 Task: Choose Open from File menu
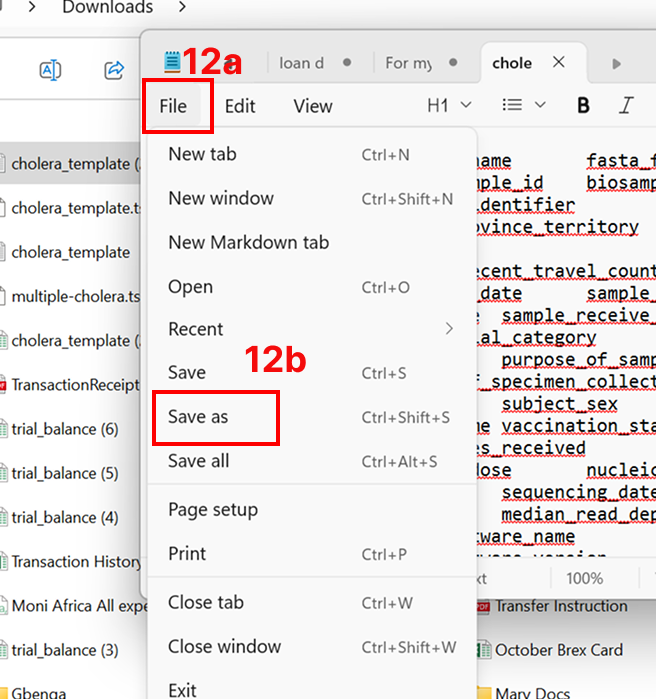tap(312, 287)
